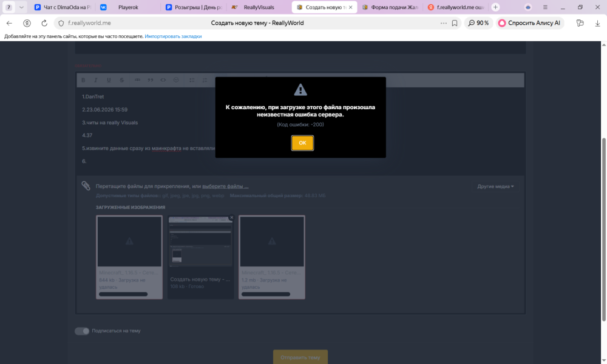Open the downloads icon in the toolbar
This screenshot has height=364, width=607.
(x=597, y=23)
